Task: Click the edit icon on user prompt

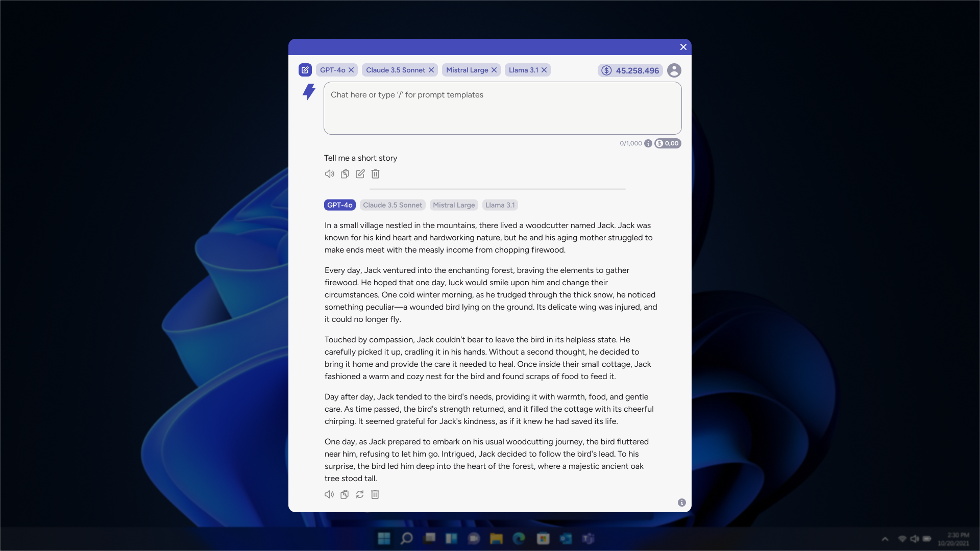Action: coord(359,173)
